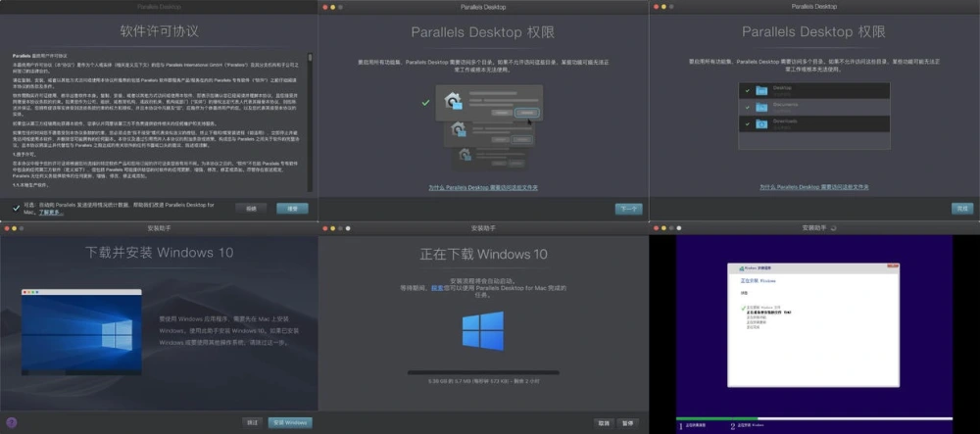Open the 了解更多 link in license window
This screenshot has height=434, width=980.
[51, 213]
